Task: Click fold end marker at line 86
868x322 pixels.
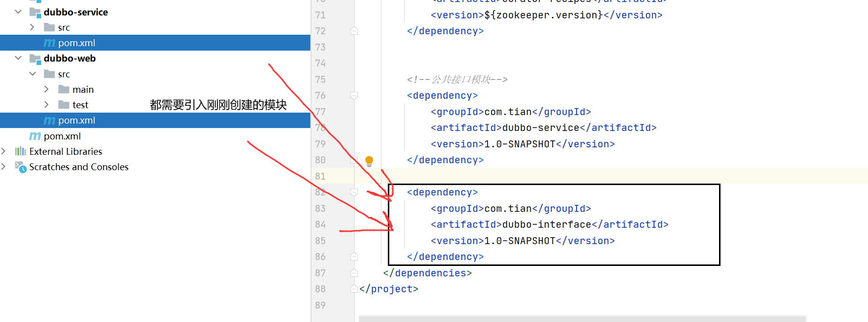Action: pos(354,257)
